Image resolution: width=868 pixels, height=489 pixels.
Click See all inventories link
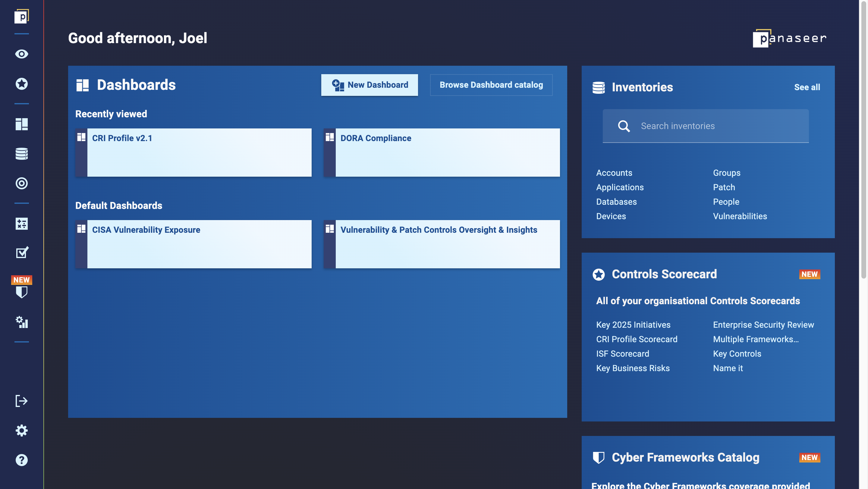coord(807,87)
